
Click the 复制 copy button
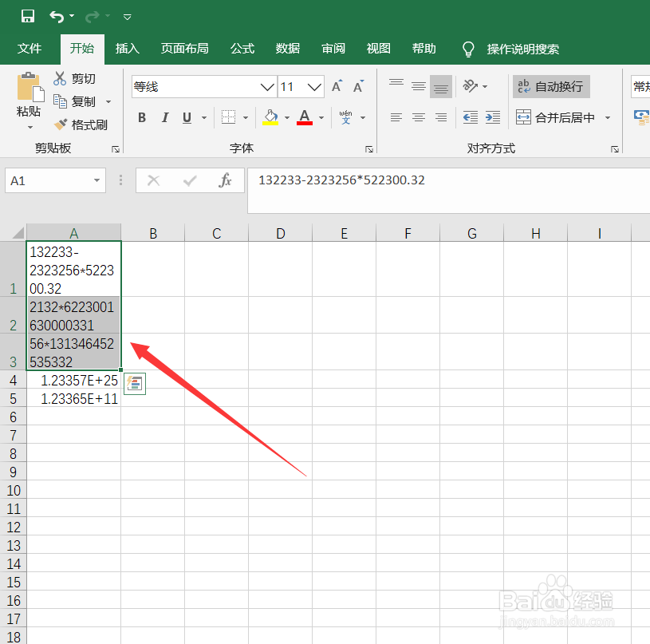[75, 101]
